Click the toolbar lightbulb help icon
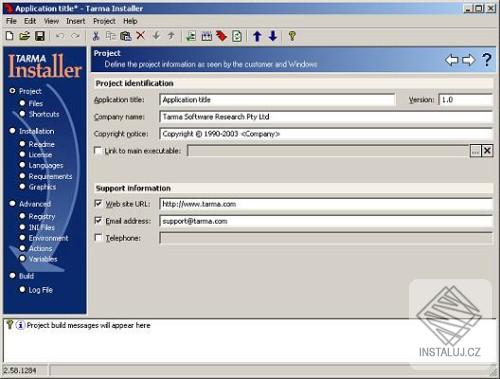This screenshot has height=379, width=500. 292,36
